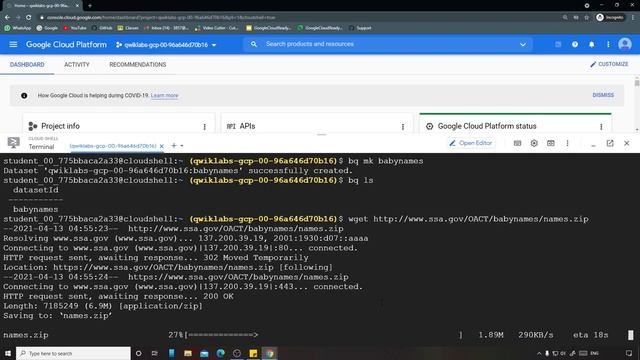Open Task View from the taskbar
Viewport: 640px width, 360px height.
(154, 353)
